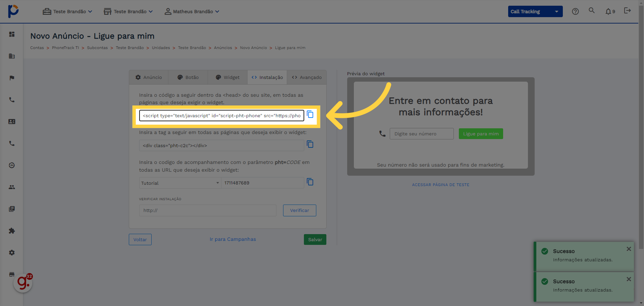The width and height of the screenshot is (644, 306).
Task: Click the green Ligue para mim preview button
Action: tap(481, 134)
